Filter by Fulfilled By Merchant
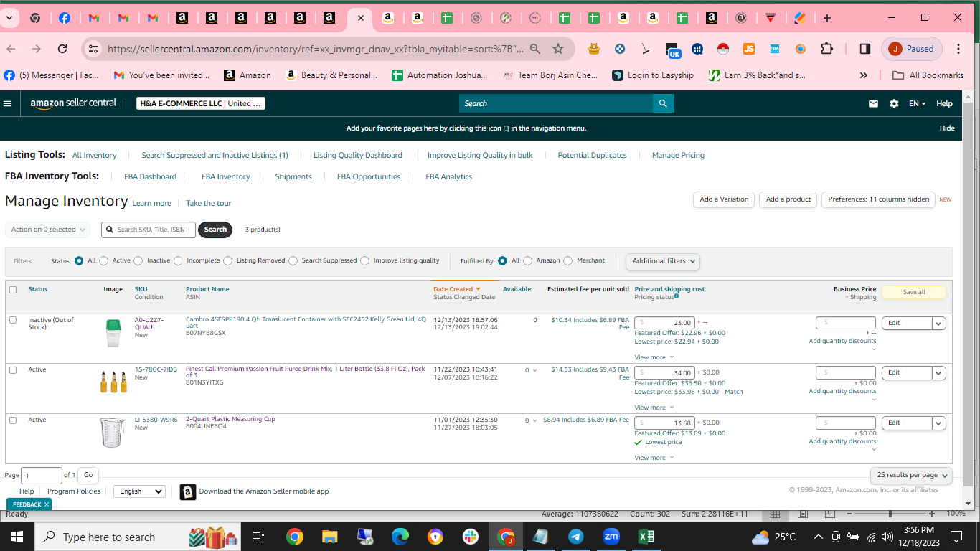This screenshot has height=551, width=980. pos(568,261)
